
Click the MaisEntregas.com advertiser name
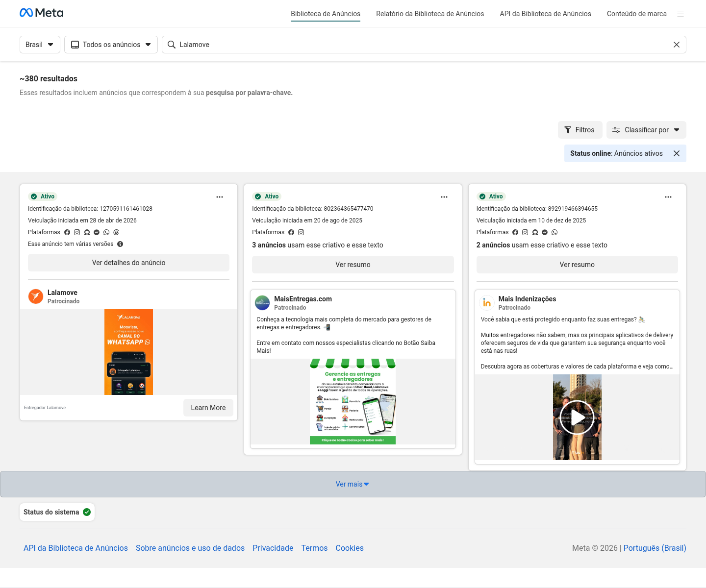pos(303,299)
